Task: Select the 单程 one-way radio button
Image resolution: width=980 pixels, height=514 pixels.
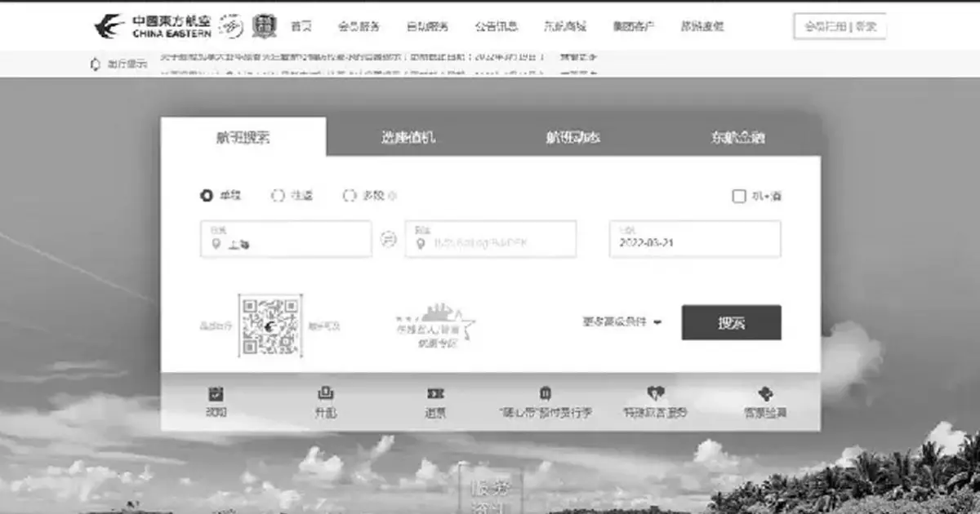Action: (x=207, y=196)
